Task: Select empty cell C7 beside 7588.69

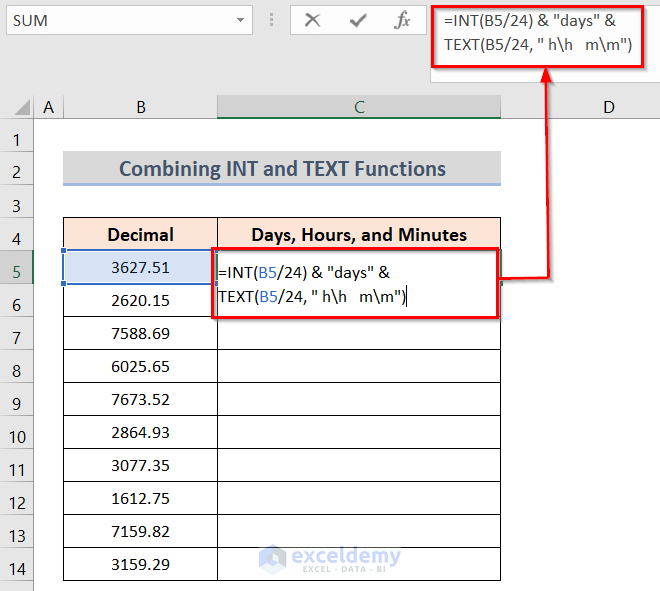Action: 359,333
